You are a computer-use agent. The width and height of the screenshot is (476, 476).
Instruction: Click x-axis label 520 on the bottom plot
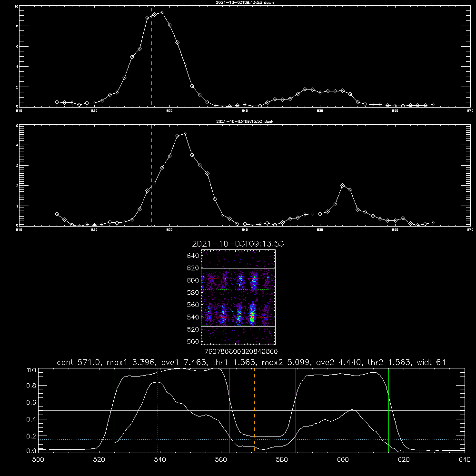pos(99,460)
